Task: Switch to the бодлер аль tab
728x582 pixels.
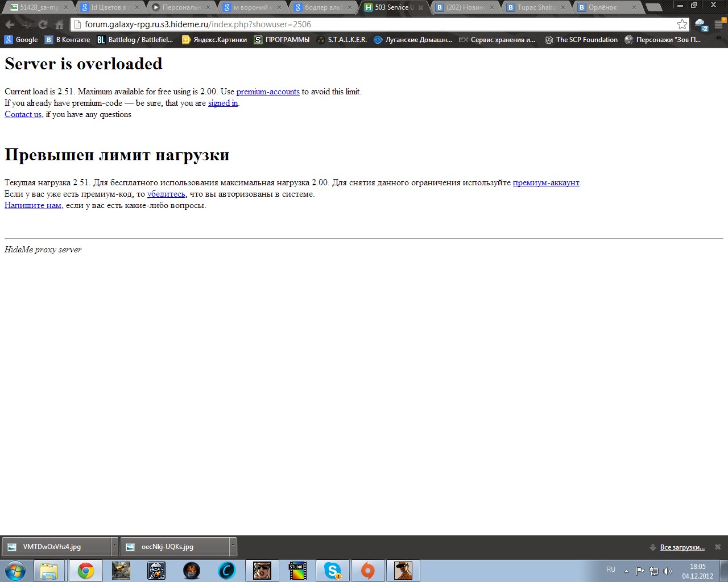Action: pyautogui.click(x=323, y=7)
